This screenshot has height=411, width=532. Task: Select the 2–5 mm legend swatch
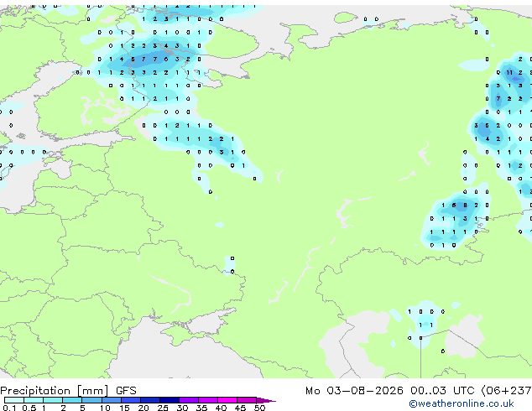click(x=72, y=400)
